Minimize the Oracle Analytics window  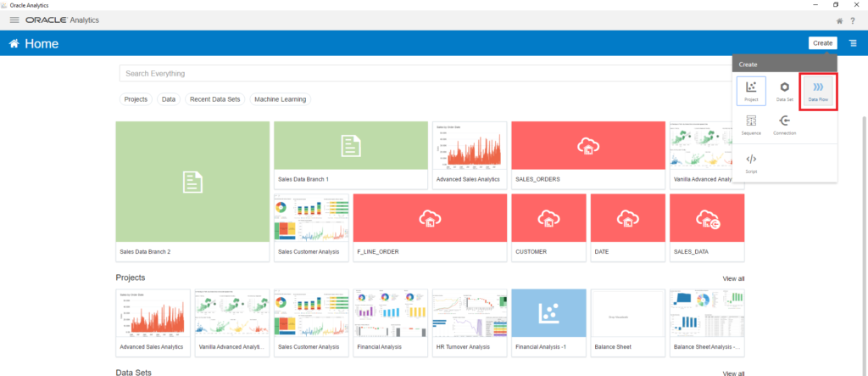(x=816, y=4)
